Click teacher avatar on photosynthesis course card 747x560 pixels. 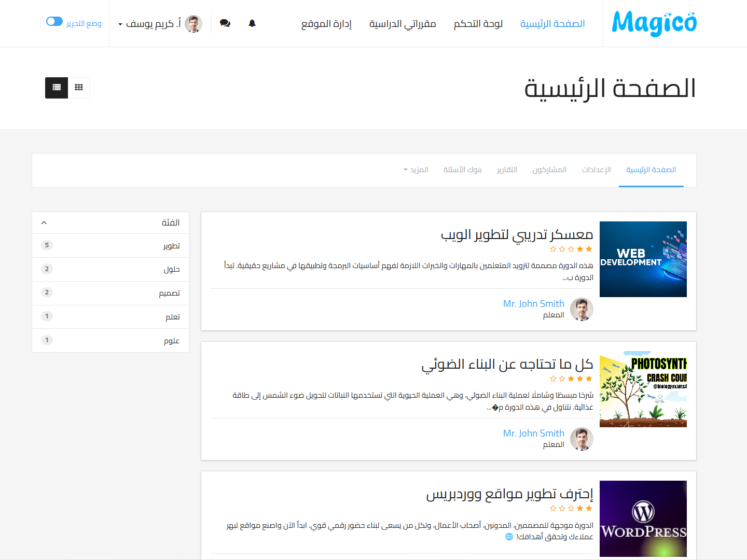[x=582, y=439]
